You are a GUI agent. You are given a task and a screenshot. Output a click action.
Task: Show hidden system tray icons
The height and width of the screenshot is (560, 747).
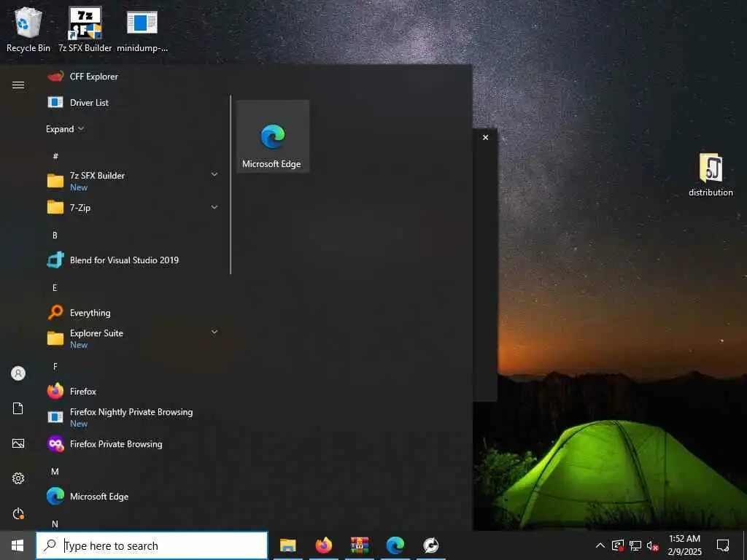pyautogui.click(x=600, y=545)
